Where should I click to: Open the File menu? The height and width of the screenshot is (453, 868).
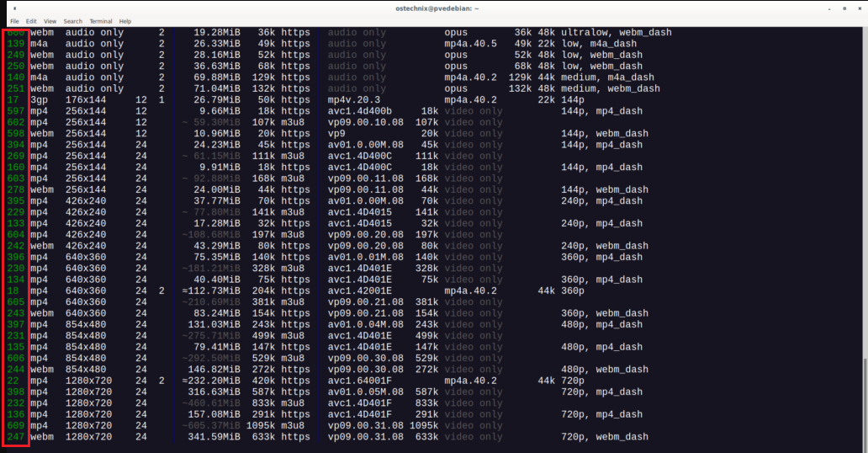14,21
